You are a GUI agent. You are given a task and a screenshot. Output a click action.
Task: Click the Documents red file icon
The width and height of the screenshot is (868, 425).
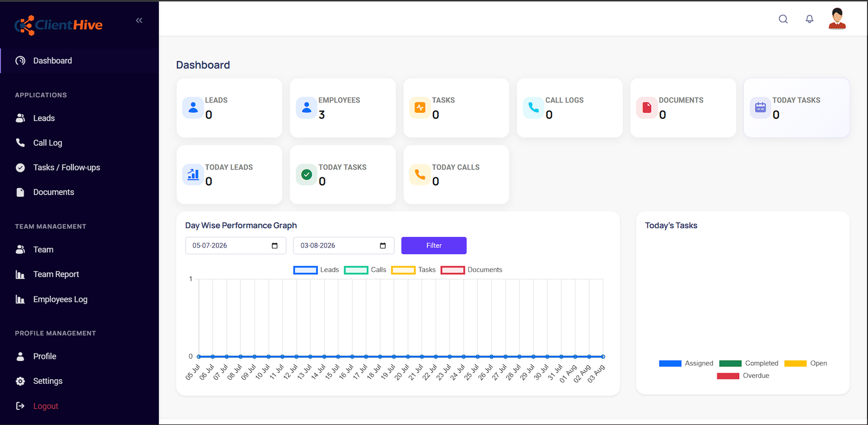pyautogui.click(x=647, y=107)
